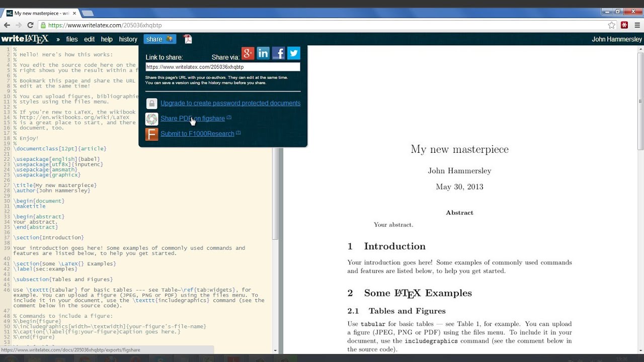The width and height of the screenshot is (644, 362).
Task: Click the padlock upgrade icon
Action: (x=151, y=104)
